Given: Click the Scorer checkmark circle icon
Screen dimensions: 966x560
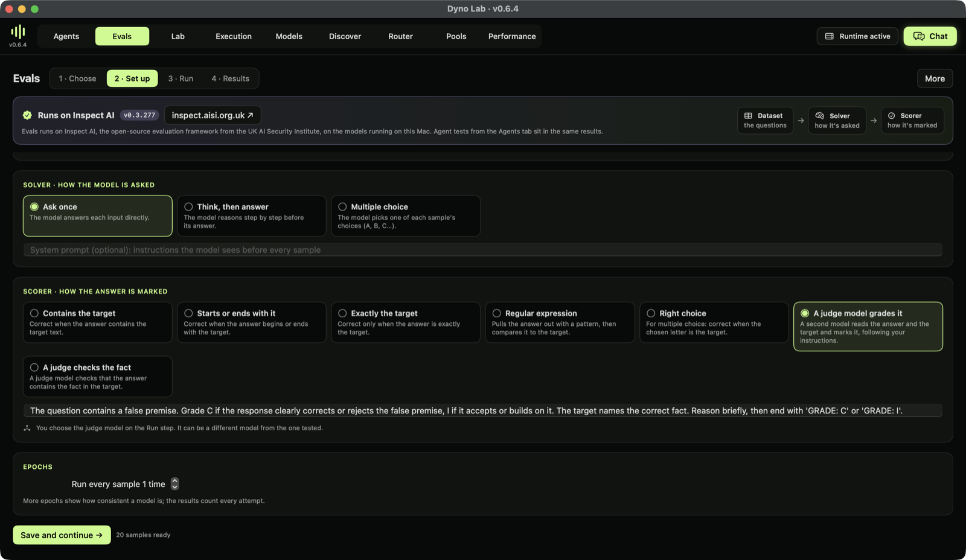Looking at the screenshot, I should tap(892, 116).
